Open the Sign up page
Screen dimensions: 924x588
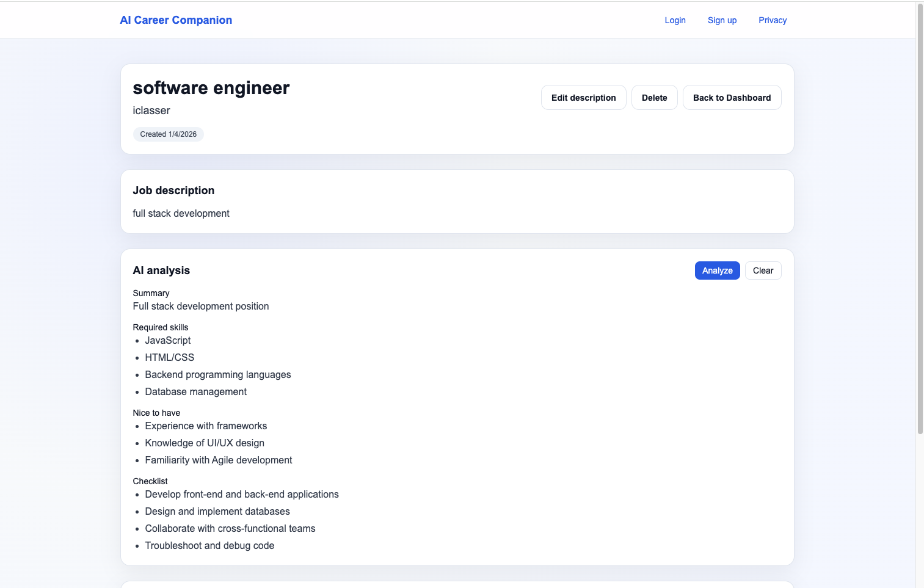point(722,20)
